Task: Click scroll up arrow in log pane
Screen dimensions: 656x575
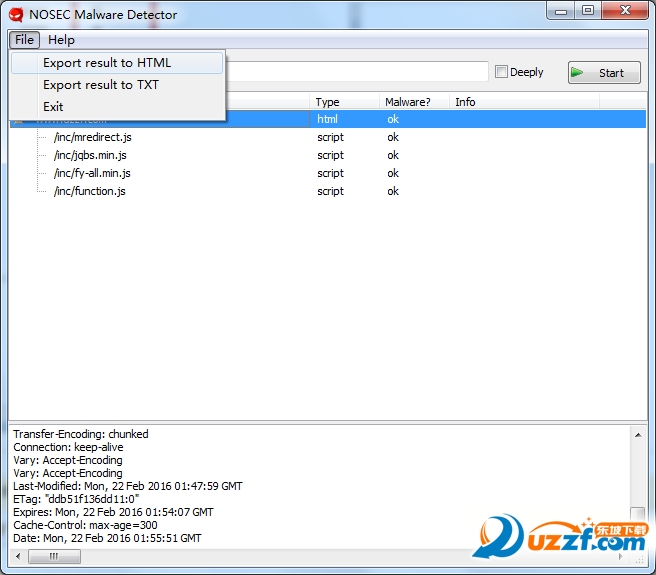Action: click(638, 435)
